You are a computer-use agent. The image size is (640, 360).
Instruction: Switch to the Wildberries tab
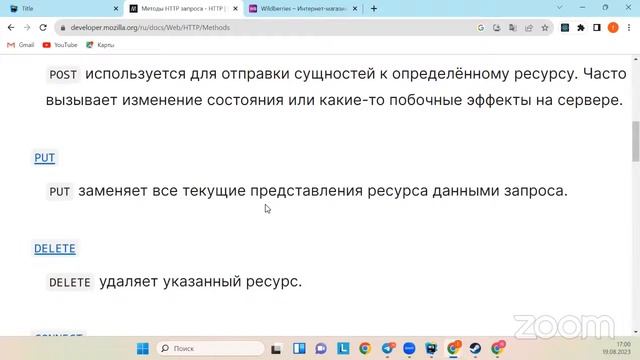pos(302,9)
